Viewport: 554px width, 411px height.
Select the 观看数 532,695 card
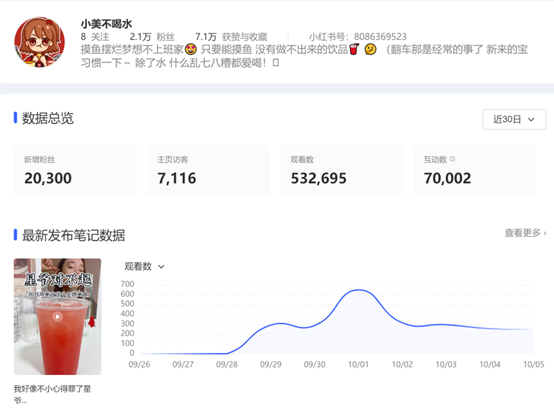point(342,170)
